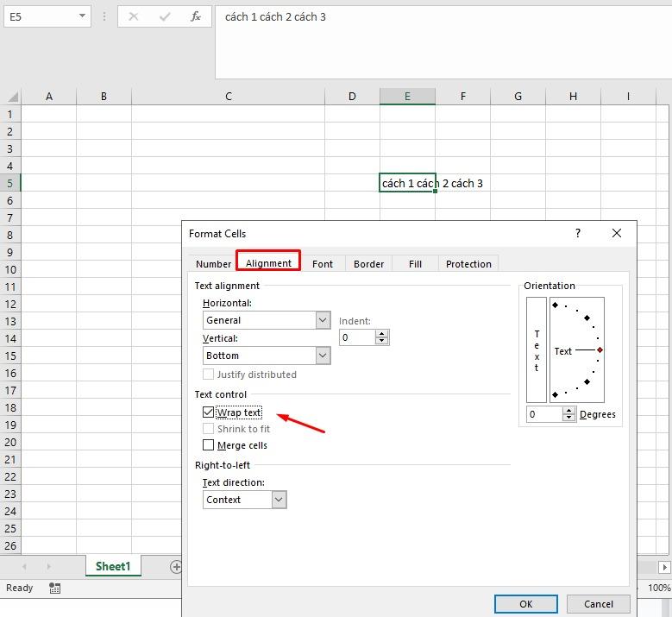Image resolution: width=672 pixels, height=617 pixels.
Task: Click the Indent input field
Action: click(357, 337)
